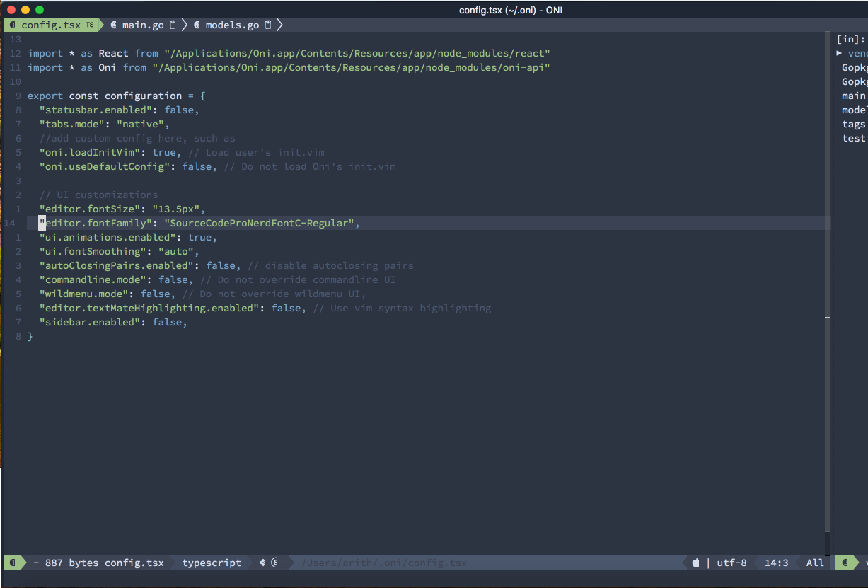Click the "ui.fontSmoothing" key
The height and width of the screenshot is (588, 868).
[x=93, y=251]
